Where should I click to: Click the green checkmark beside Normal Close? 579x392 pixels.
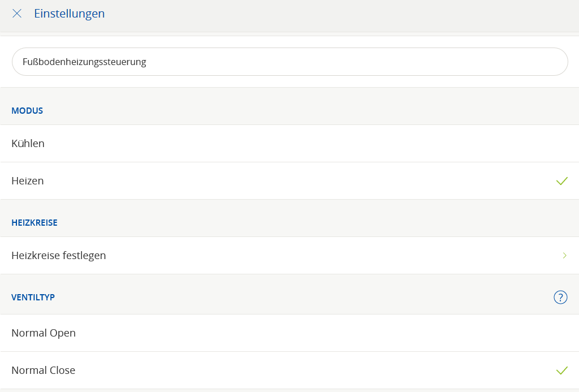[561, 371]
